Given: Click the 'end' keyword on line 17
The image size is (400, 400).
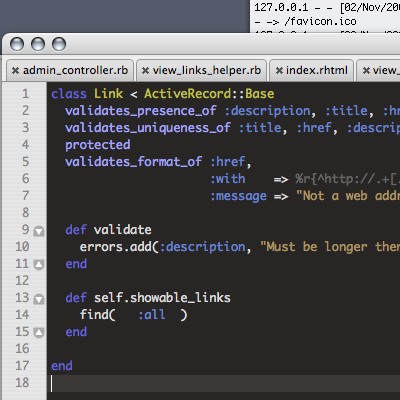Looking at the screenshot, I should 62,366.
